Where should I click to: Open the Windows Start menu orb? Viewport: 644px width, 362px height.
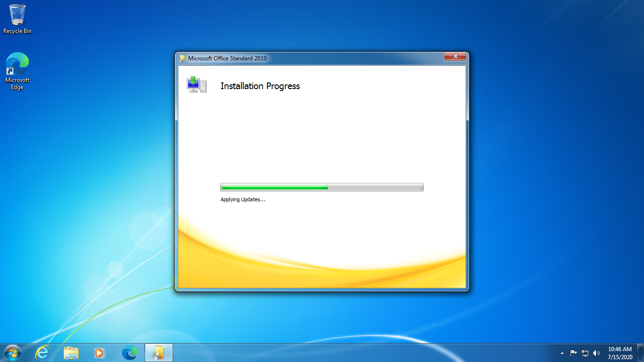click(13, 353)
